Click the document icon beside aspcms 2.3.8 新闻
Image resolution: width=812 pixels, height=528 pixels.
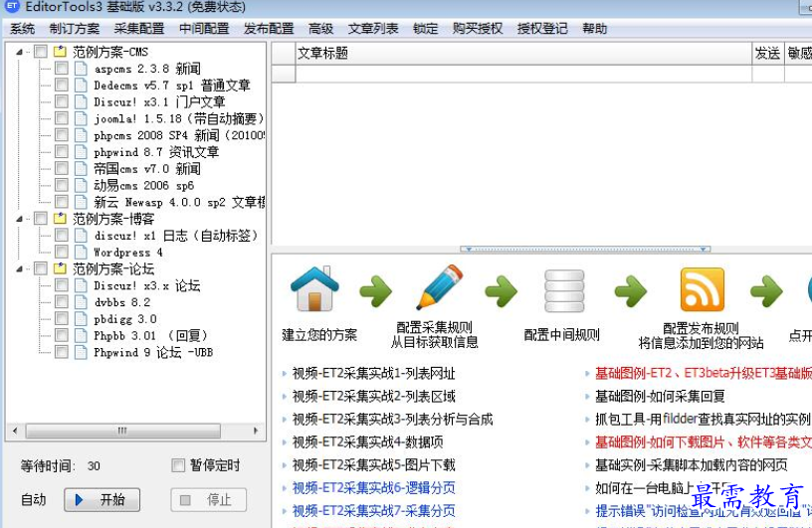[x=81, y=69]
